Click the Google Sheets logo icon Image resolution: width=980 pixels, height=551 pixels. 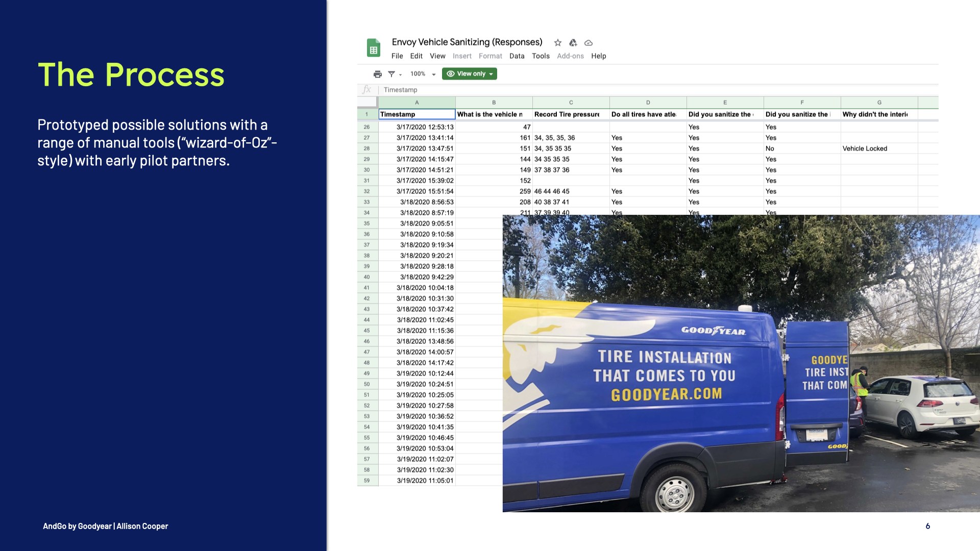[374, 48]
